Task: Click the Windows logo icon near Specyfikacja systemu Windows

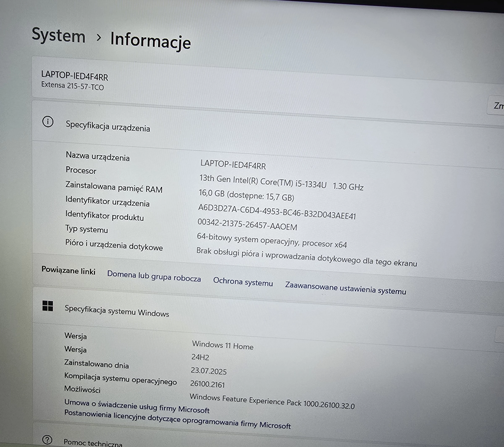Action: 48,305
